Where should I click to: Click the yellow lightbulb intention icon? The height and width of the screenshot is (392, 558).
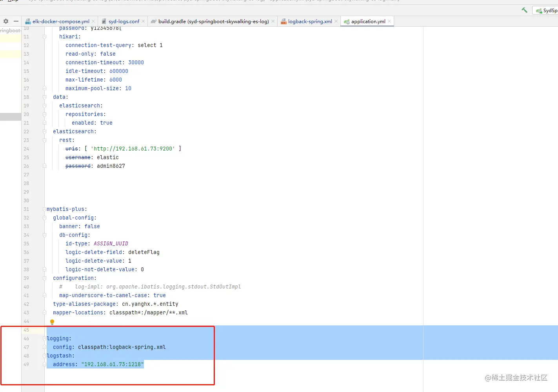click(52, 322)
